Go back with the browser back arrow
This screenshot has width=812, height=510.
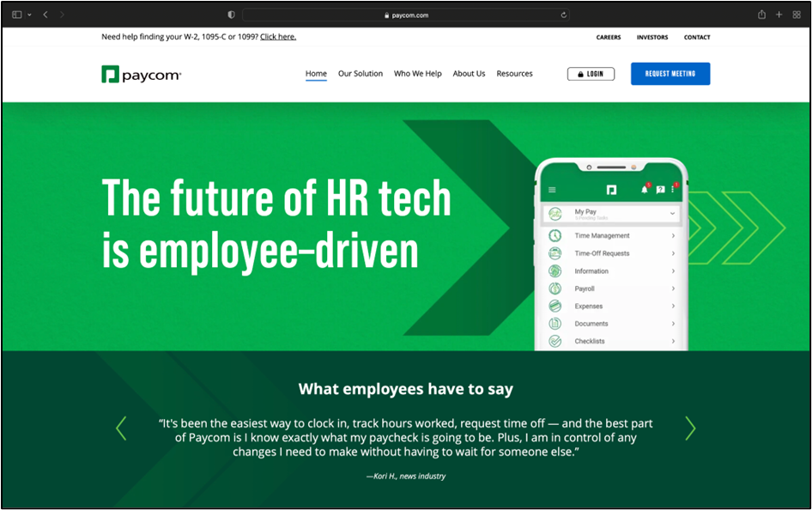point(45,15)
